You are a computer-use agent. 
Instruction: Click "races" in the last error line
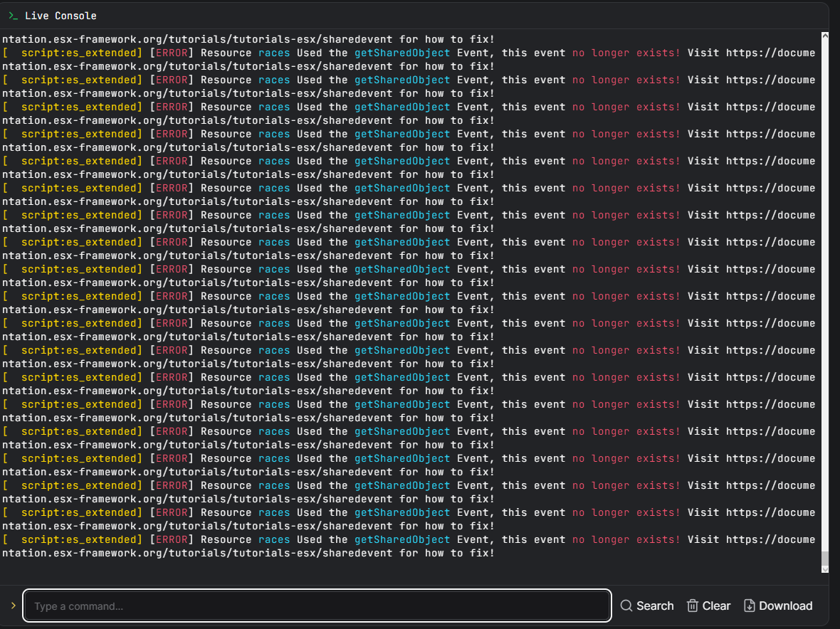point(274,539)
